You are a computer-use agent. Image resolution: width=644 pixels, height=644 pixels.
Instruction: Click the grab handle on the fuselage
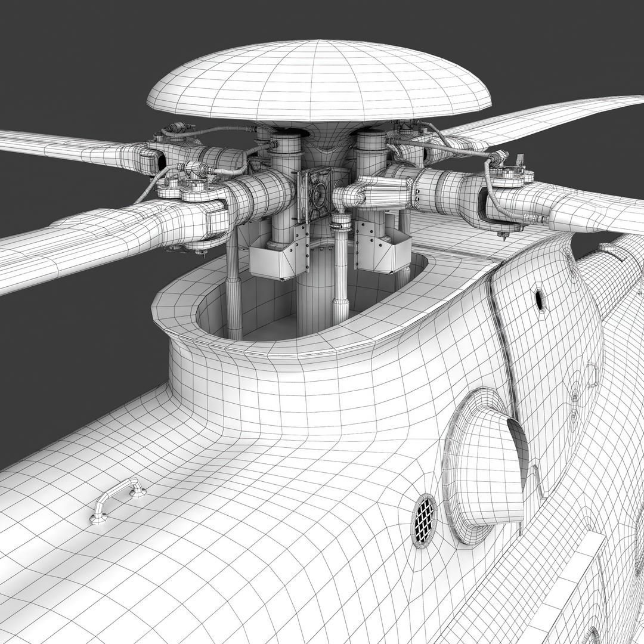[119, 501]
